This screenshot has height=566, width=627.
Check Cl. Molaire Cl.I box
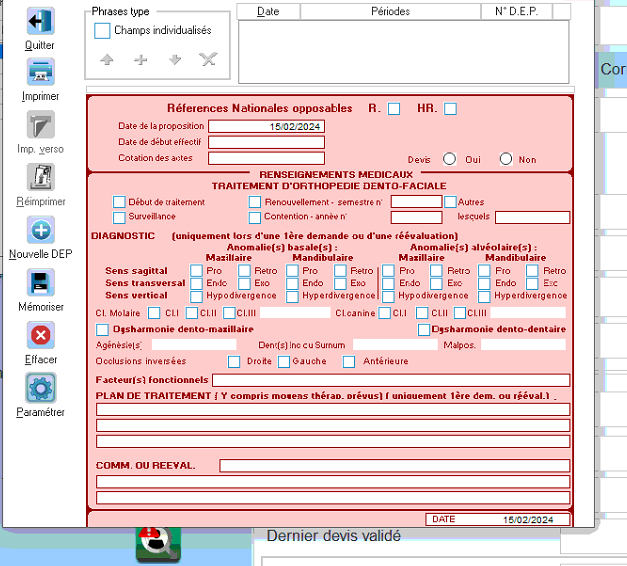pyautogui.click(x=154, y=313)
